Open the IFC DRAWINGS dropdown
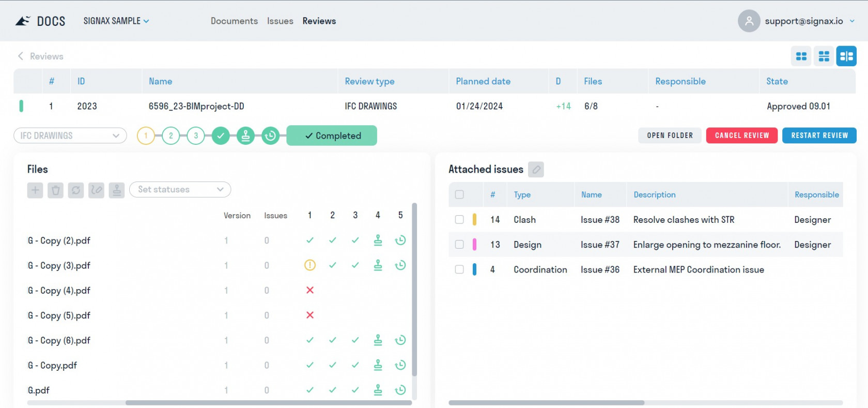This screenshot has height=408, width=868. point(70,135)
